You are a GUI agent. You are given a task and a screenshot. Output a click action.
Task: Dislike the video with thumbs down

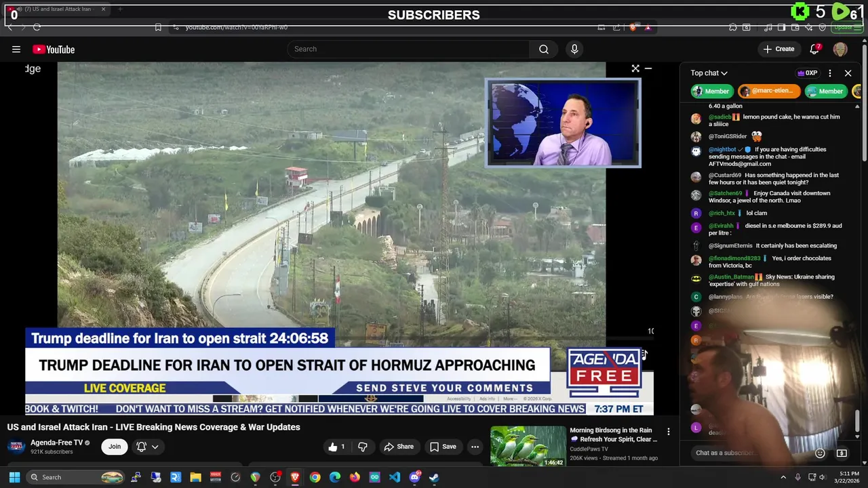click(363, 447)
